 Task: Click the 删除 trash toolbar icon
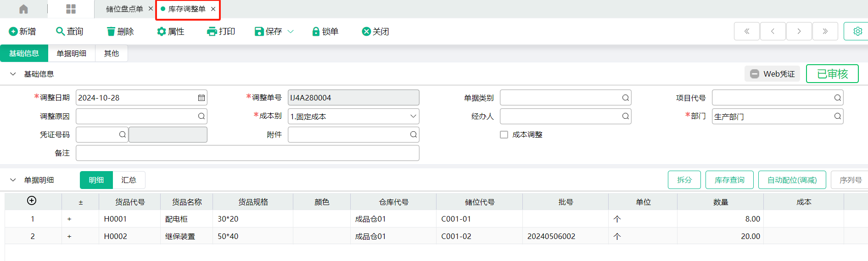pyautogui.click(x=111, y=32)
